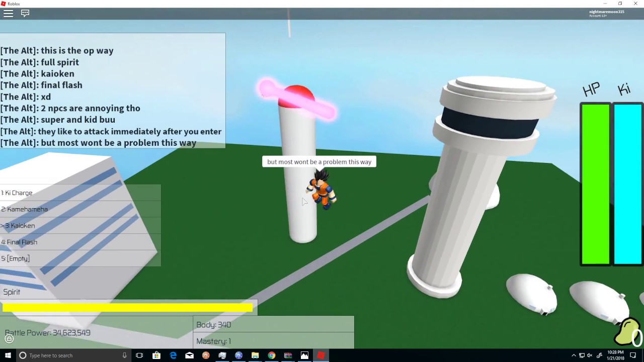Click the Cortana search box

[73, 355]
